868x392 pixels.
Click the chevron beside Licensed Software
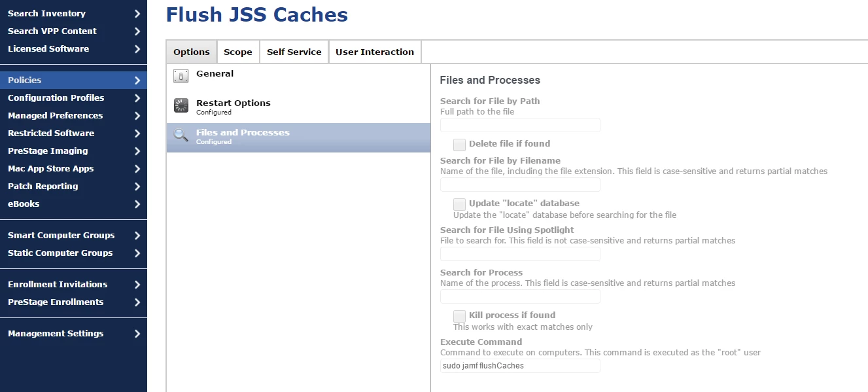(137, 49)
